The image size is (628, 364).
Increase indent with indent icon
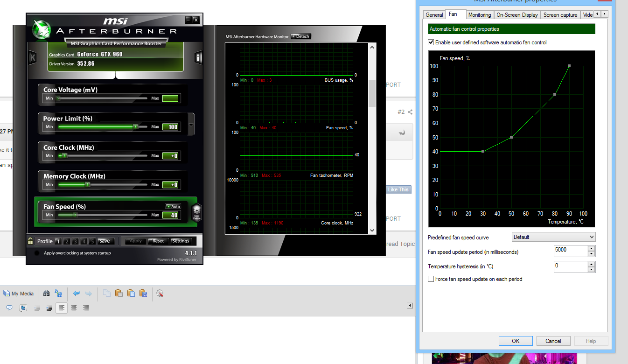[49, 308]
